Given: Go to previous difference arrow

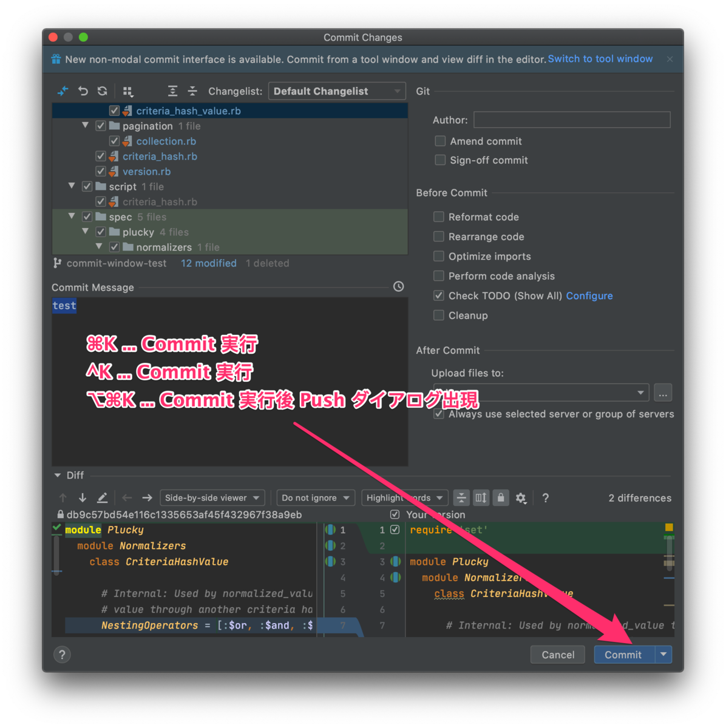Looking at the screenshot, I should click(x=63, y=497).
